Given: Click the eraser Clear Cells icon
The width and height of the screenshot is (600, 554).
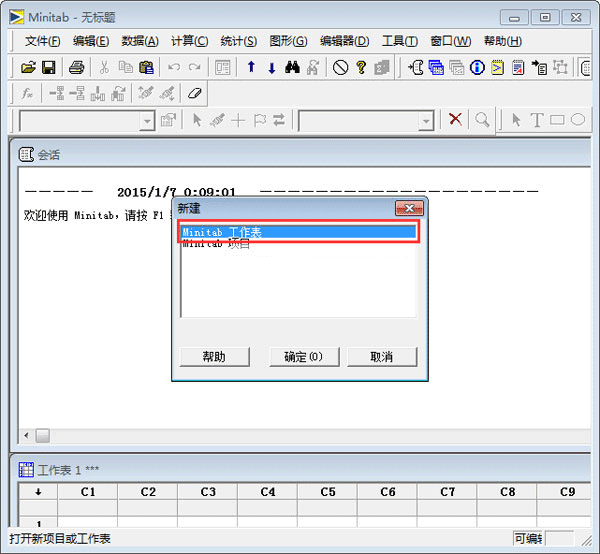Looking at the screenshot, I should 195,93.
